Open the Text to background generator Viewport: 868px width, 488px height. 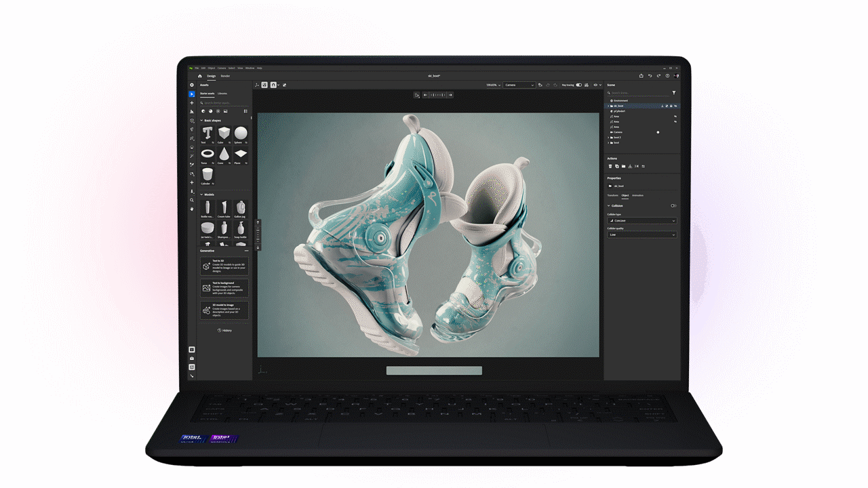(224, 288)
